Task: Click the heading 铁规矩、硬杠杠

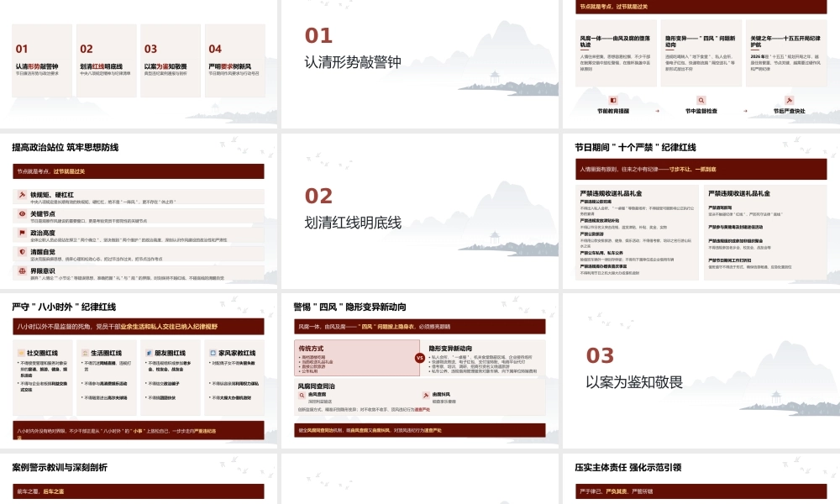Action: click(x=52, y=195)
